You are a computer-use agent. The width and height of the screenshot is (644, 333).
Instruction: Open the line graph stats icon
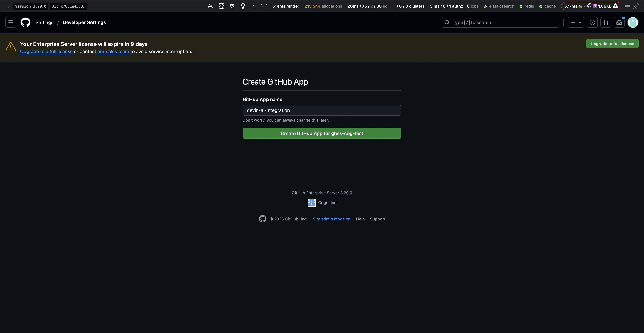pos(254,6)
